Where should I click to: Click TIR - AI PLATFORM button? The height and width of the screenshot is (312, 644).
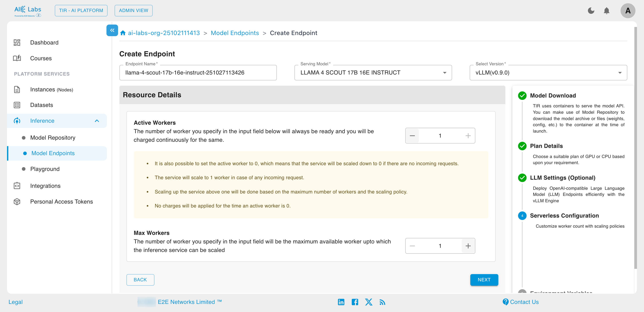point(81,11)
